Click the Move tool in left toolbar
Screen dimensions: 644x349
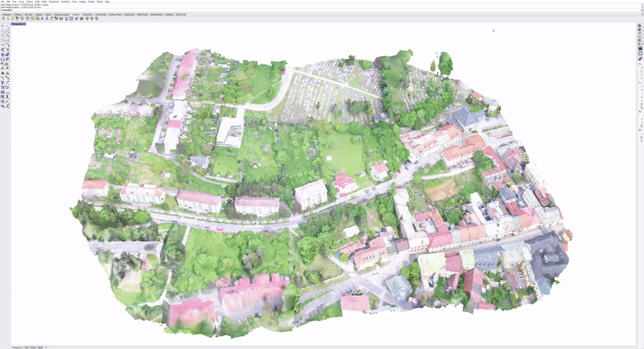(2, 89)
